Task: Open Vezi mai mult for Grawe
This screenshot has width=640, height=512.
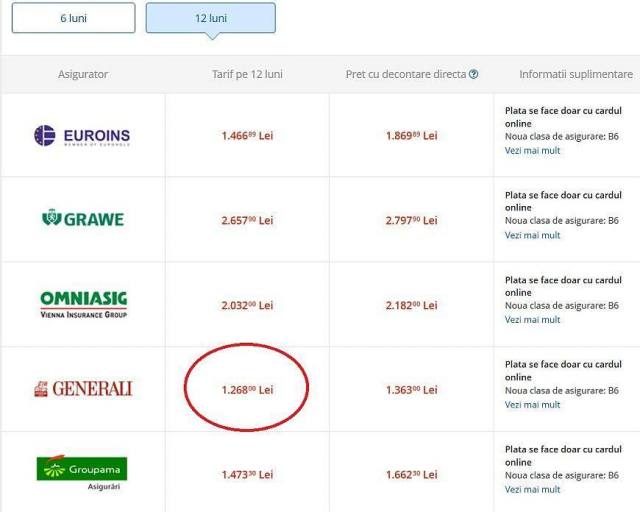Action: click(x=532, y=235)
